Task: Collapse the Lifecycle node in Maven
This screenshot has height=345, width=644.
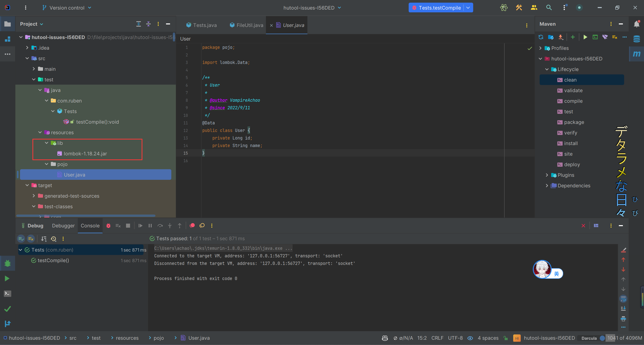Action: pos(547,69)
